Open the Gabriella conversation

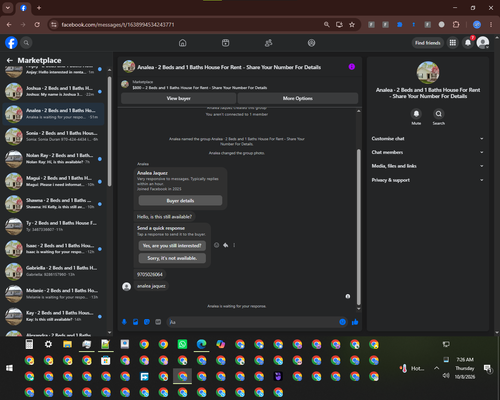point(53,271)
